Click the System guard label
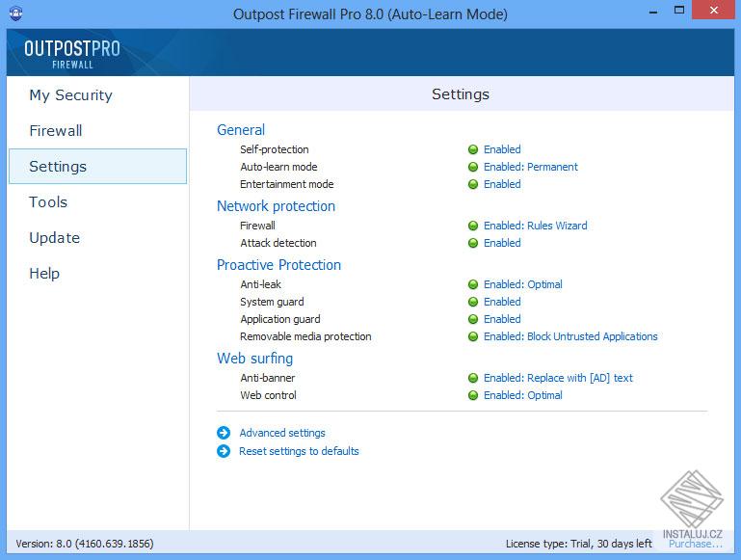The width and height of the screenshot is (741, 560). (x=272, y=302)
